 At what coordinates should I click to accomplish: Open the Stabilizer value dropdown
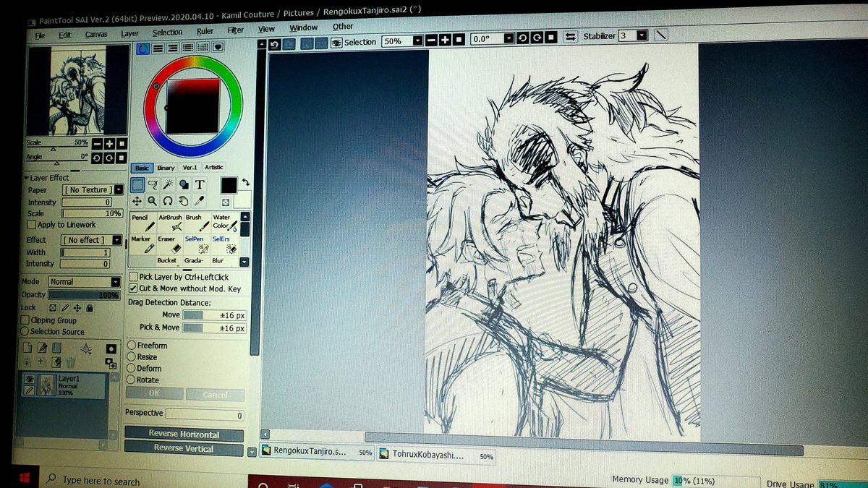click(x=642, y=35)
